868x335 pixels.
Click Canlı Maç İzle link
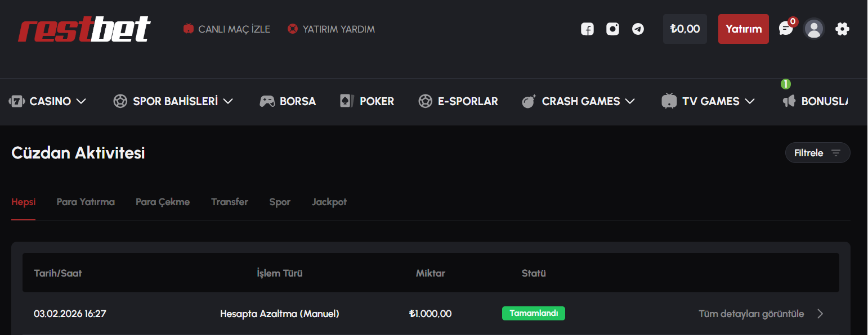click(x=227, y=29)
